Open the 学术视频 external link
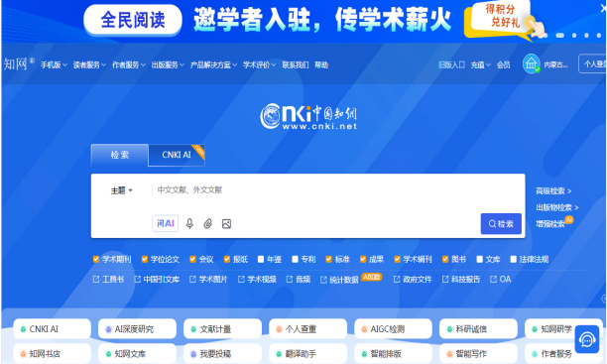This screenshot has width=607, height=364. pyautogui.click(x=257, y=279)
